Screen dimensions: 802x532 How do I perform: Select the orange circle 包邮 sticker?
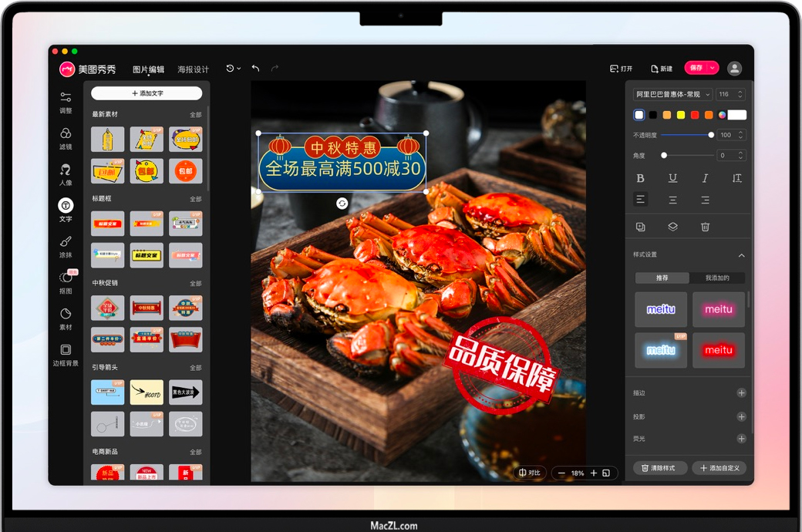pyautogui.click(x=186, y=171)
